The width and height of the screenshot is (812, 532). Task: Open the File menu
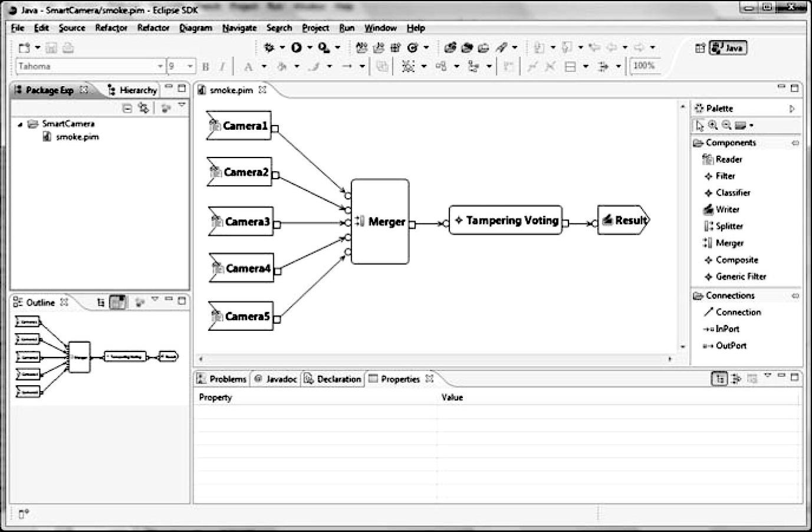[x=18, y=28]
